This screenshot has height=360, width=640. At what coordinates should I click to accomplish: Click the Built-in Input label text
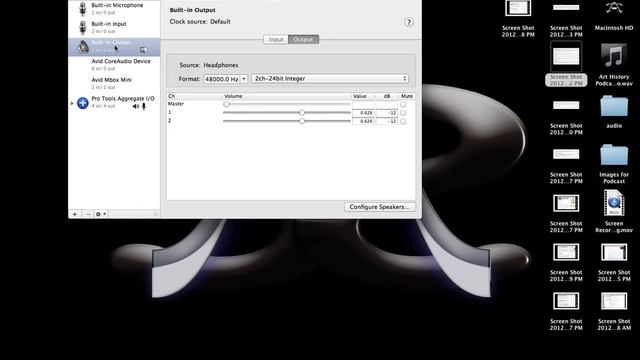(x=109, y=24)
